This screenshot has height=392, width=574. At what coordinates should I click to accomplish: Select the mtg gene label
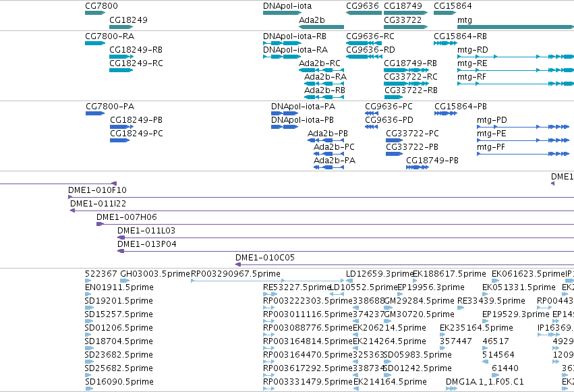click(x=465, y=20)
